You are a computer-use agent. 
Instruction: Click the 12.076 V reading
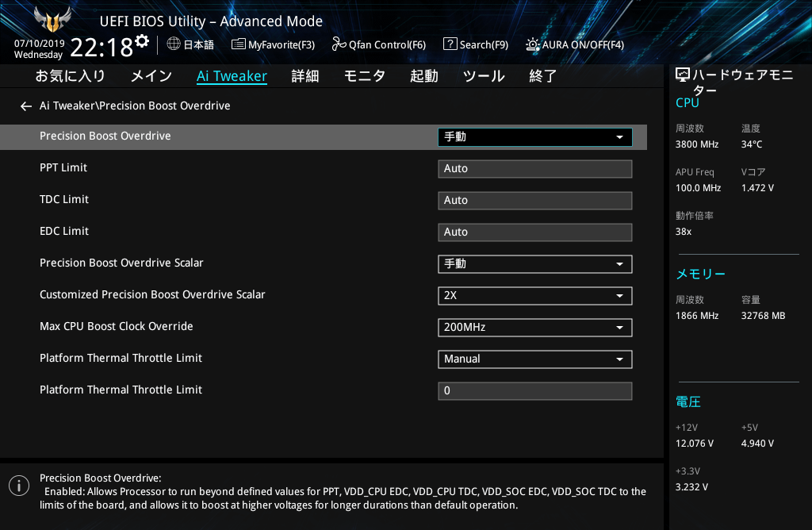pos(695,444)
